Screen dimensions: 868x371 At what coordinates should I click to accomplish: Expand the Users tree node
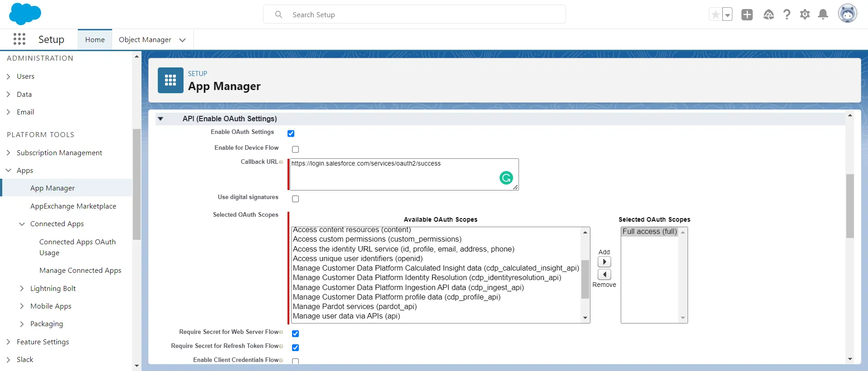click(x=8, y=76)
